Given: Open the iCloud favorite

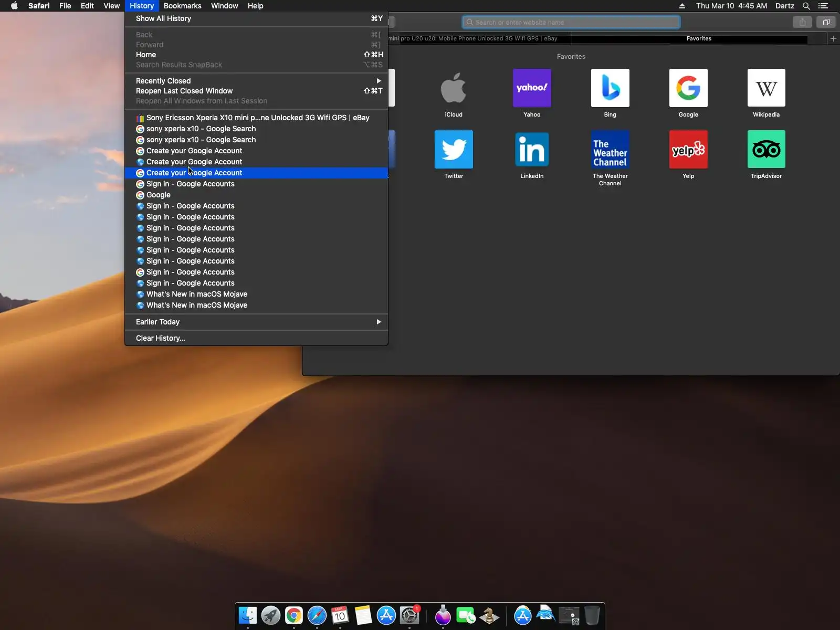Looking at the screenshot, I should 454,88.
